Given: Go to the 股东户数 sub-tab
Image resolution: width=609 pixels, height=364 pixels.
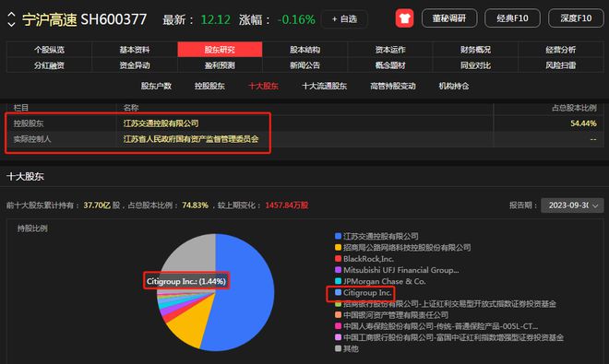Looking at the screenshot, I should (156, 86).
